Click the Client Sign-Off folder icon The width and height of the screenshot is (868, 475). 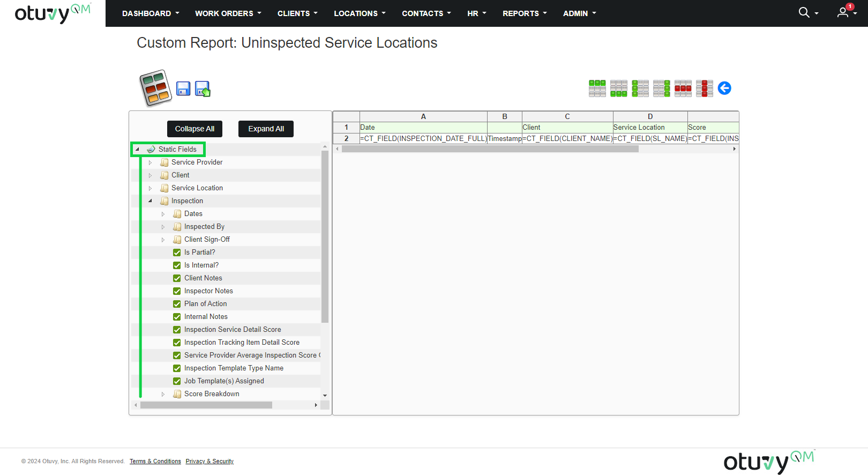177,240
